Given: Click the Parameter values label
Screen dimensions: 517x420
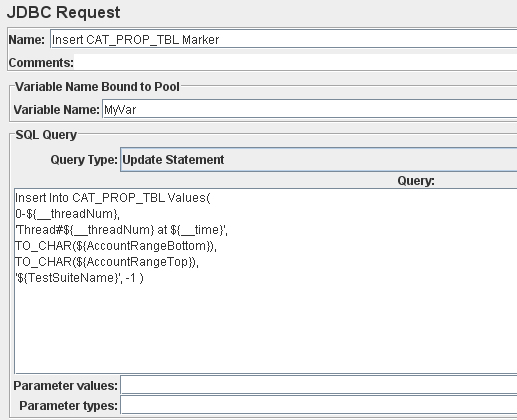Looking at the screenshot, I should coord(66,386).
